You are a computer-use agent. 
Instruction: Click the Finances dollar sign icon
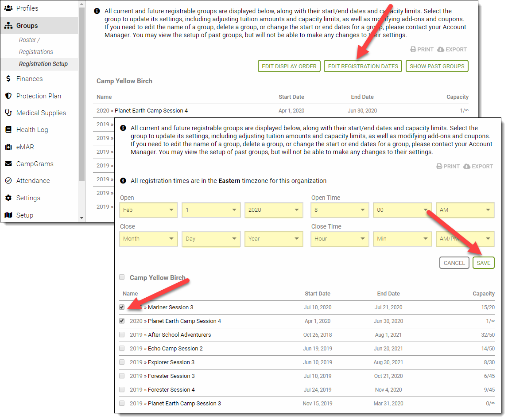pos(8,79)
